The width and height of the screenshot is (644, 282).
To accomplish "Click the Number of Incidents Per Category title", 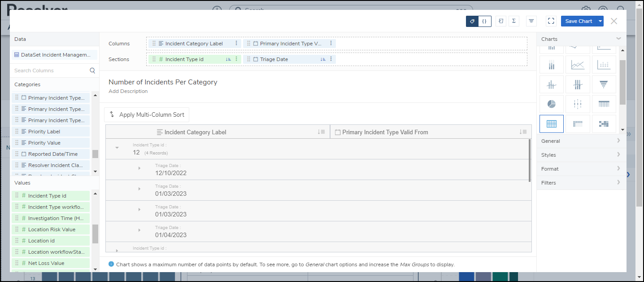I will (x=163, y=82).
